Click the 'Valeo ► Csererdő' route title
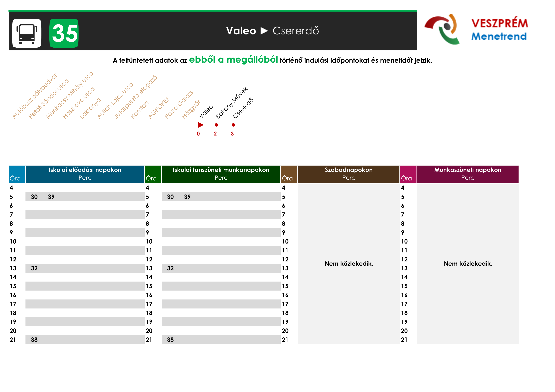 coord(272,31)
